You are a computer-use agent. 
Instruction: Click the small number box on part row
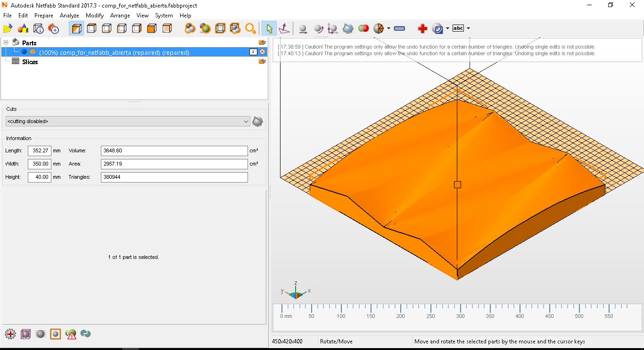253,52
